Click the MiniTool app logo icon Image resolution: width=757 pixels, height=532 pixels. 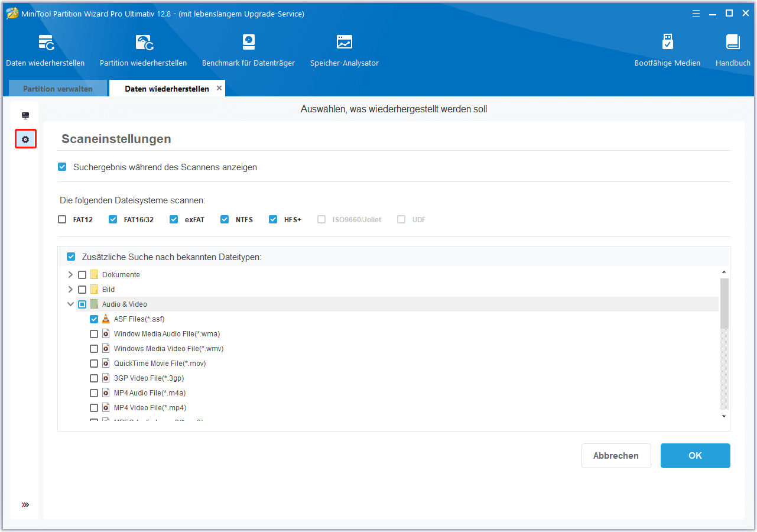[12, 14]
